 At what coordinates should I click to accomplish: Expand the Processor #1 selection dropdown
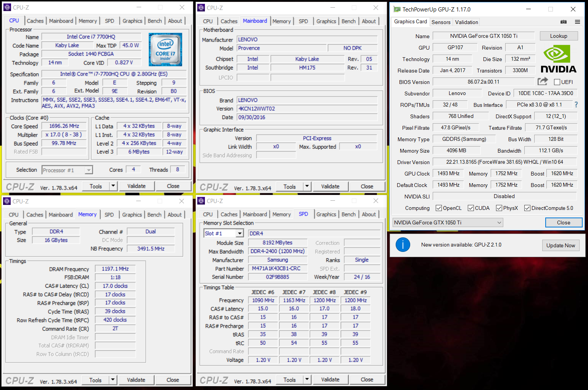[x=68, y=170]
